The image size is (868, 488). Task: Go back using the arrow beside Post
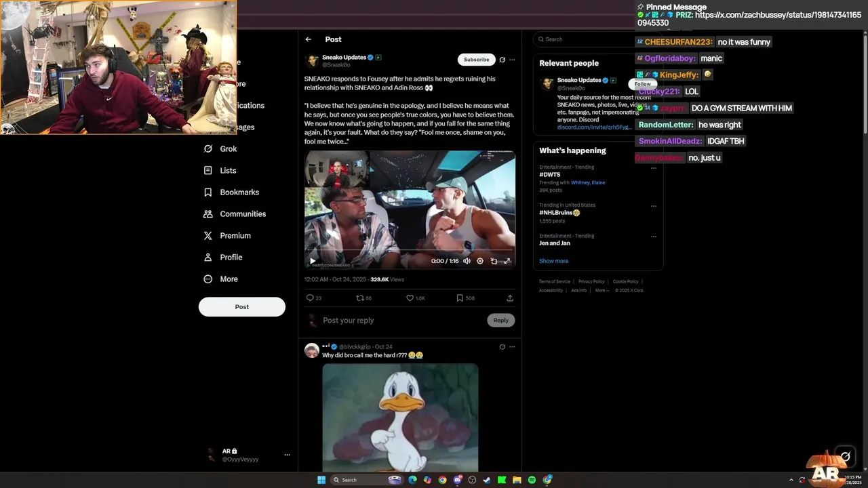[308, 39]
